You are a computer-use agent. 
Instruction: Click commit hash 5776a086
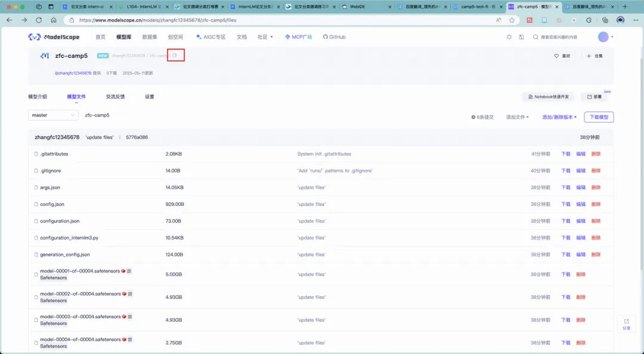click(137, 137)
